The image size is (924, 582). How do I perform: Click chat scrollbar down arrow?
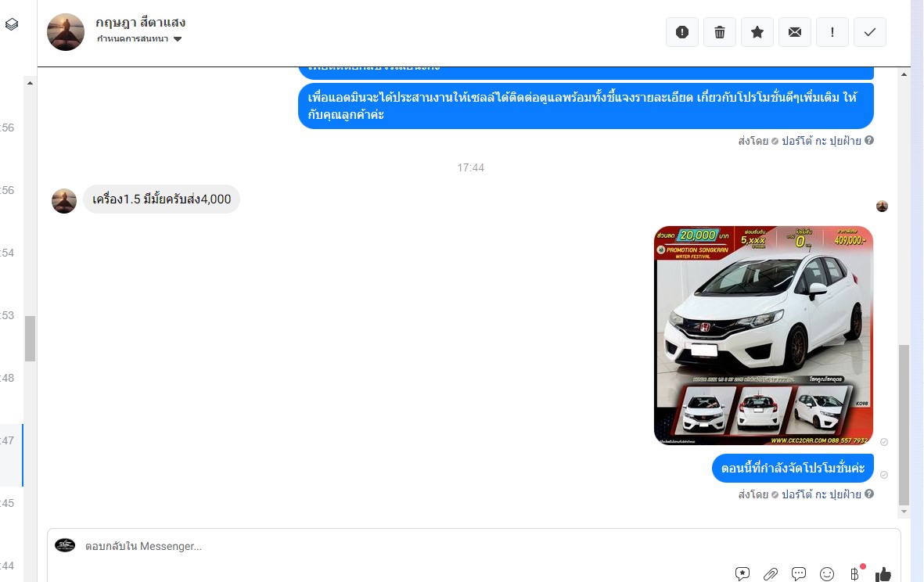[904, 512]
